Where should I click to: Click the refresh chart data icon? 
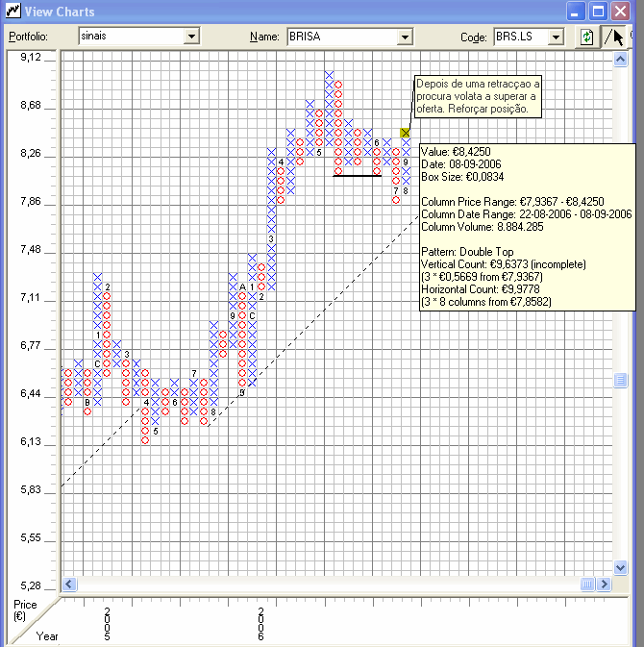coord(587,37)
